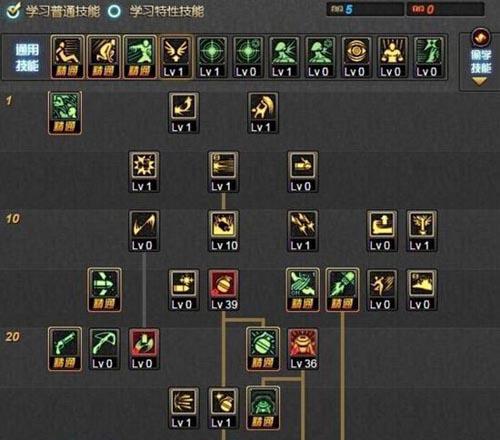500x440 pixels.
Task: Click the blue SP counter showing 5
Action: click(x=365, y=9)
